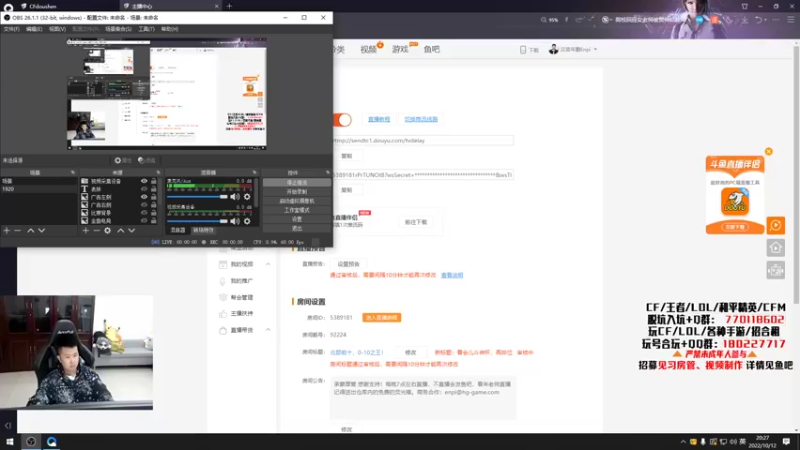This screenshot has width=800, height=450.
Task: Open source properties gear in sources toolbar
Action: (x=107, y=231)
